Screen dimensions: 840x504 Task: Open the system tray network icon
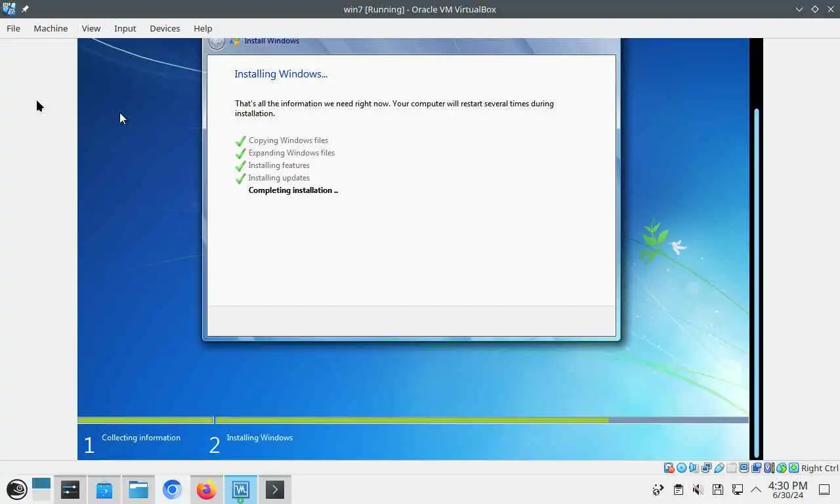pos(737,490)
